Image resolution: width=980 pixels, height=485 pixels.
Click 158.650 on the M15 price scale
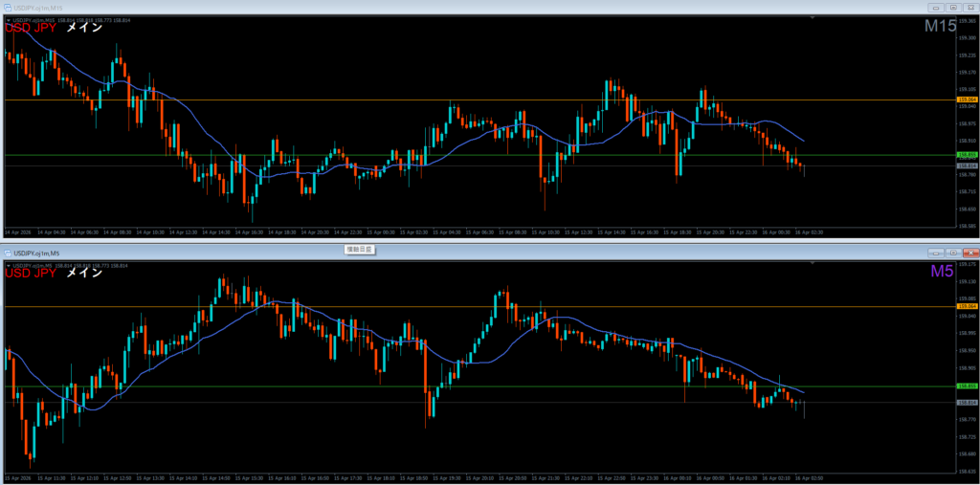pyautogui.click(x=967, y=209)
